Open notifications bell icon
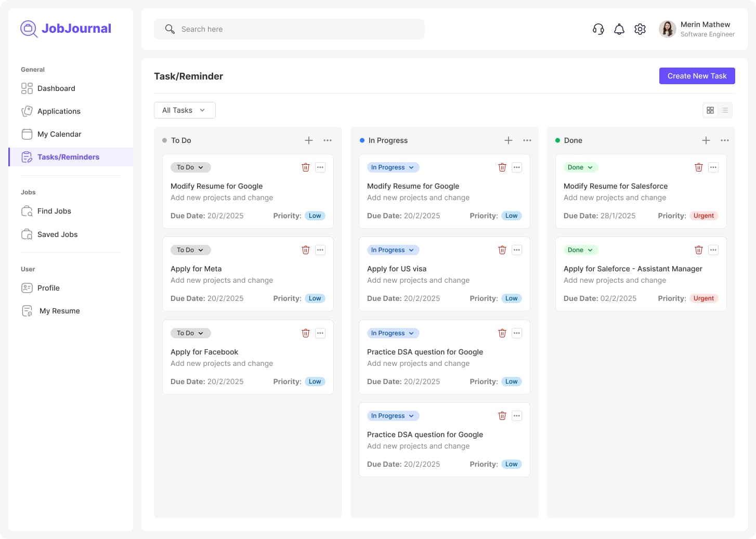The image size is (756, 539). (619, 29)
